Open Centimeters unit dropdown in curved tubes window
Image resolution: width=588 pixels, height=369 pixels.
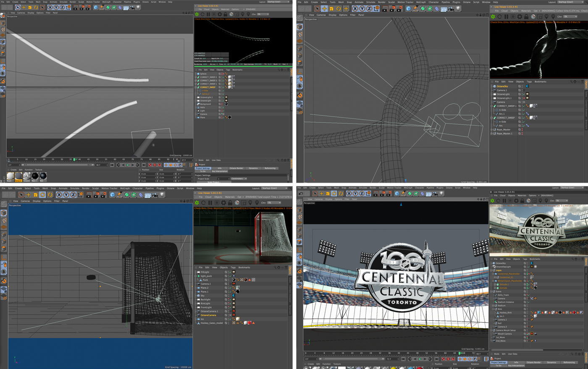239,178
